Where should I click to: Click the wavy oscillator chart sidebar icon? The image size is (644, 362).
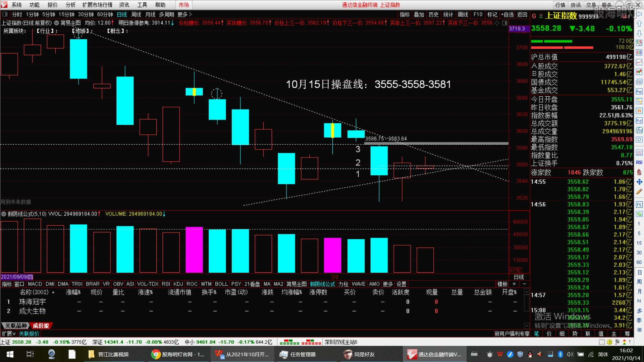pyautogui.click(x=639, y=153)
